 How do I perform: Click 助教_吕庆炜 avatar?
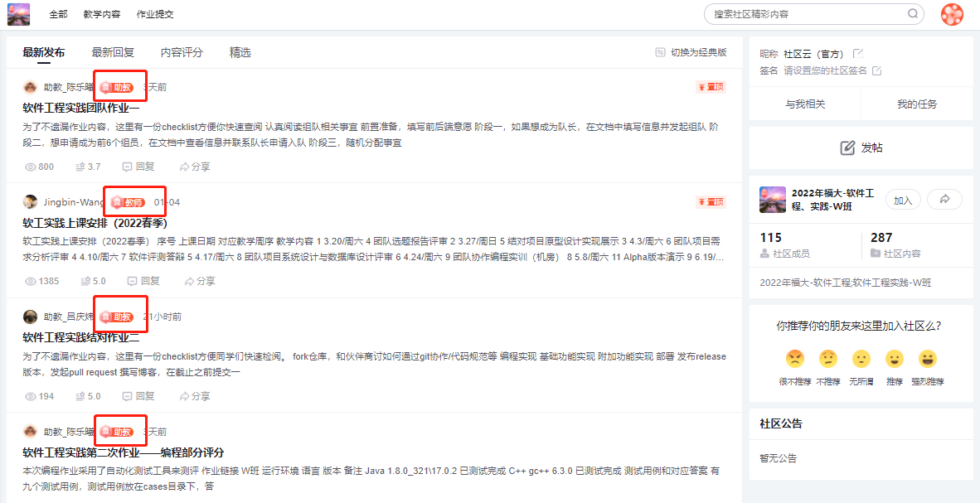[x=30, y=317]
